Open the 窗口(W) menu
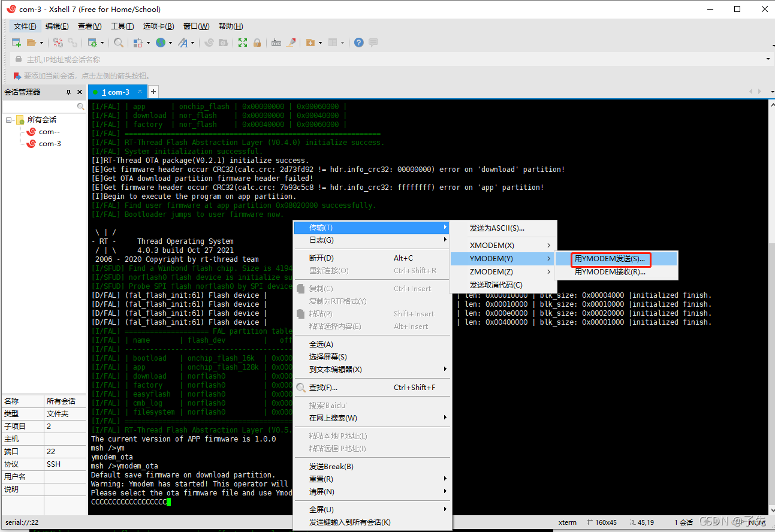775x532 pixels. pyautogui.click(x=196, y=26)
